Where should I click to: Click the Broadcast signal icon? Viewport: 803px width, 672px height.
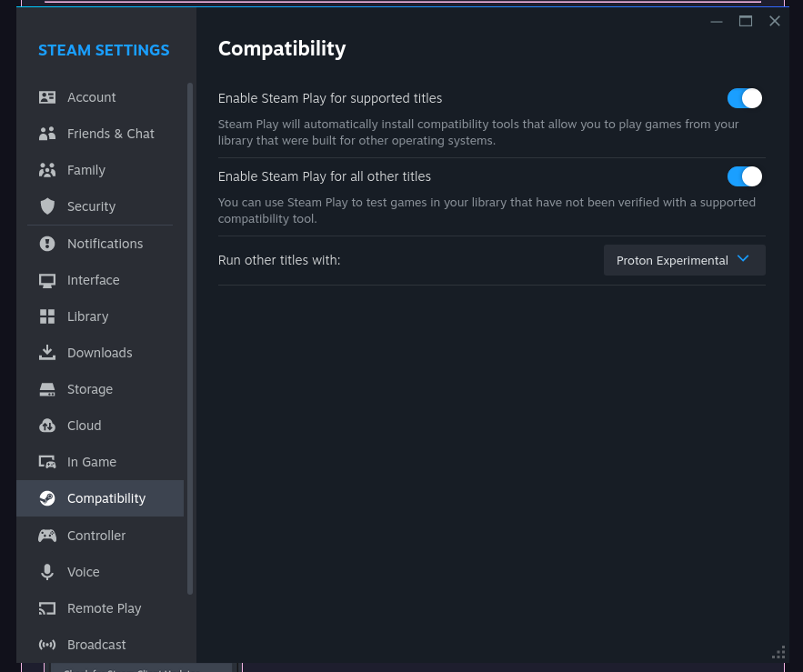pos(47,645)
